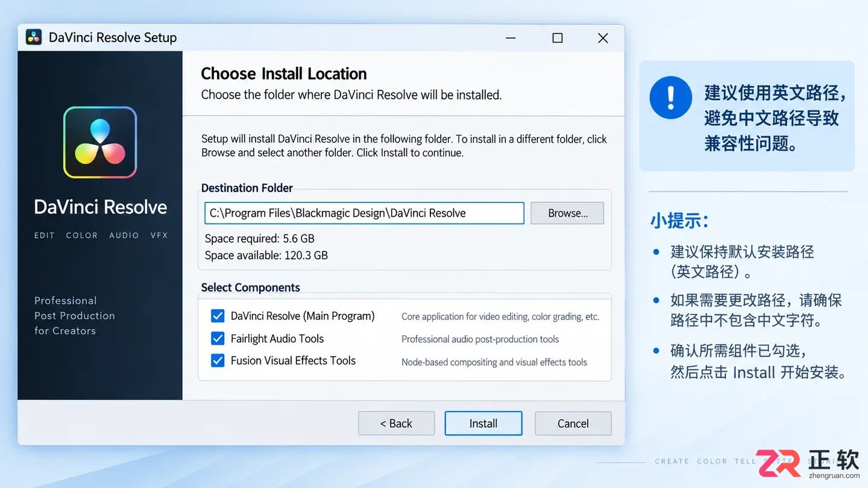Close the DaVinci Resolve Setup dialog
The image size is (868, 488).
point(603,38)
